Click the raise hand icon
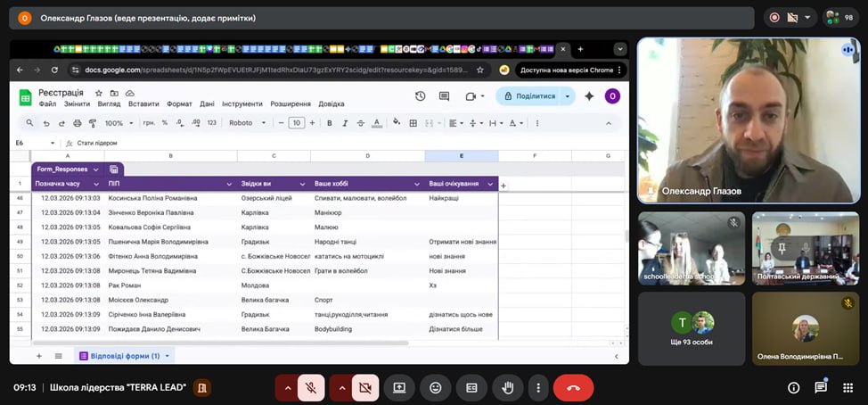Screen dimensions: 868x405 [508, 388]
